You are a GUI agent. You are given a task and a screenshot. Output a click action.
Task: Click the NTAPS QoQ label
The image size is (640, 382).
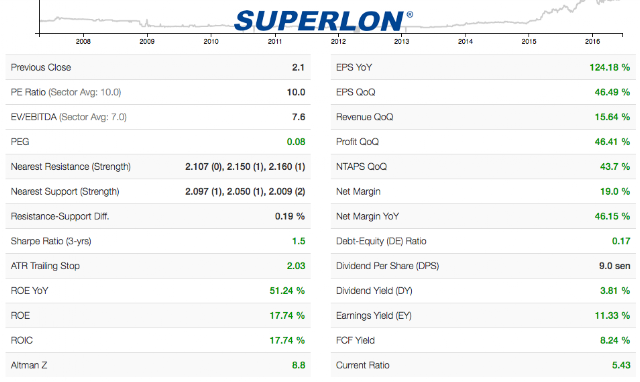(x=361, y=167)
